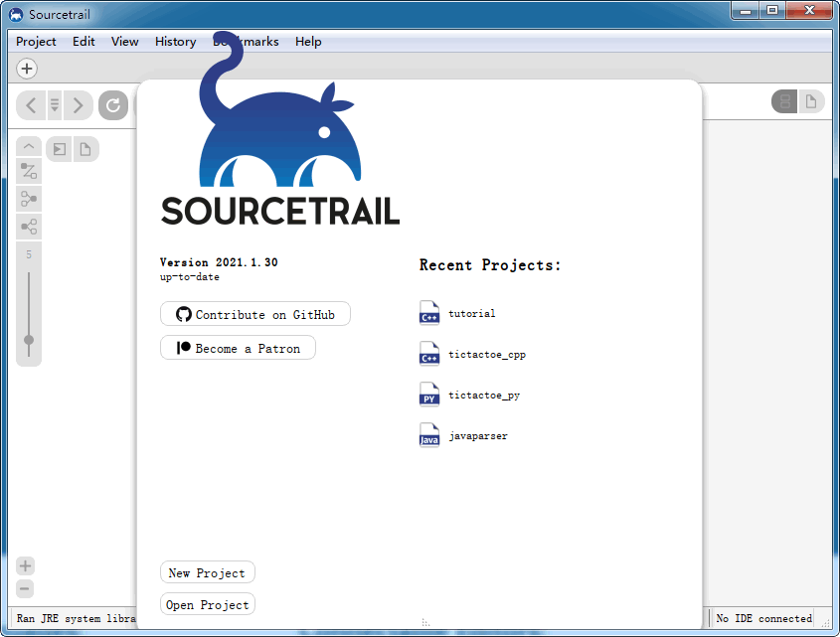
Task: Open recent project tictactoe_py
Action: point(484,395)
